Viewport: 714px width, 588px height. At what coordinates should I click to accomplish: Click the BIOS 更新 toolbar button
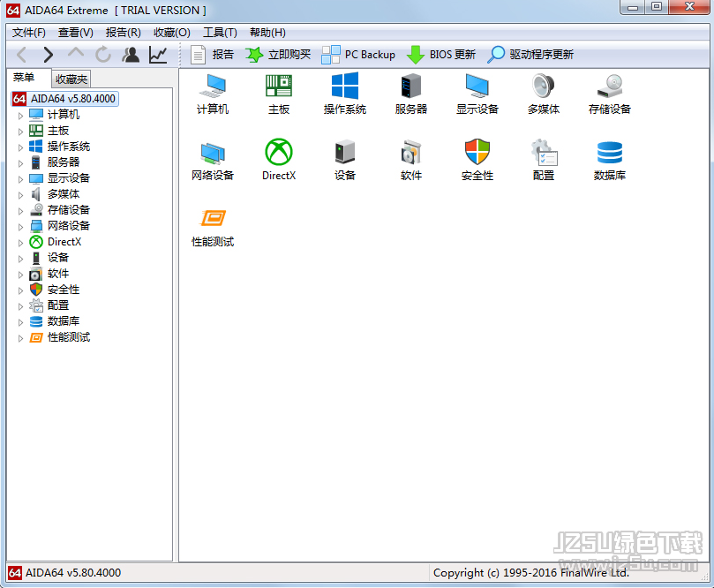coord(440,55)
